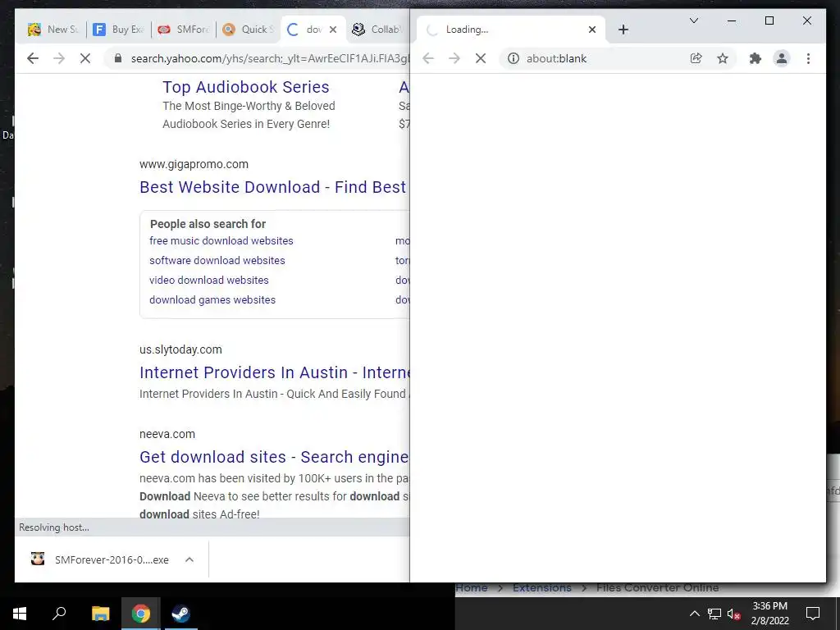840x630 pixels.
Task: Open Windows Start menu
Action: (x=20, y=614)
